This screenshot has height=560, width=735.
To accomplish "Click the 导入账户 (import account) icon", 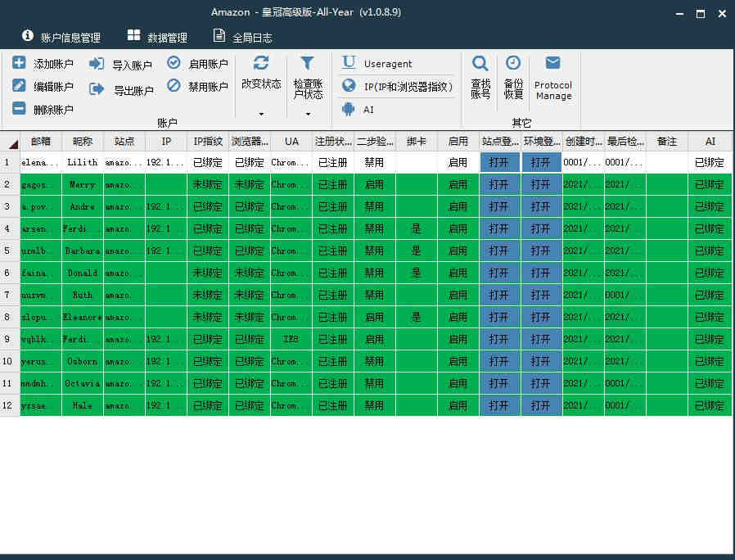I will [97, 64].
